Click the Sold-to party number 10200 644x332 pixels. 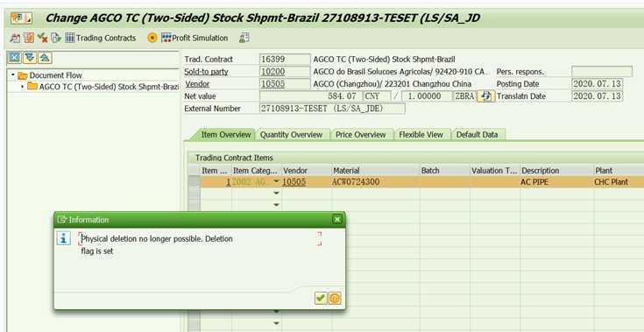coord(285,72)
